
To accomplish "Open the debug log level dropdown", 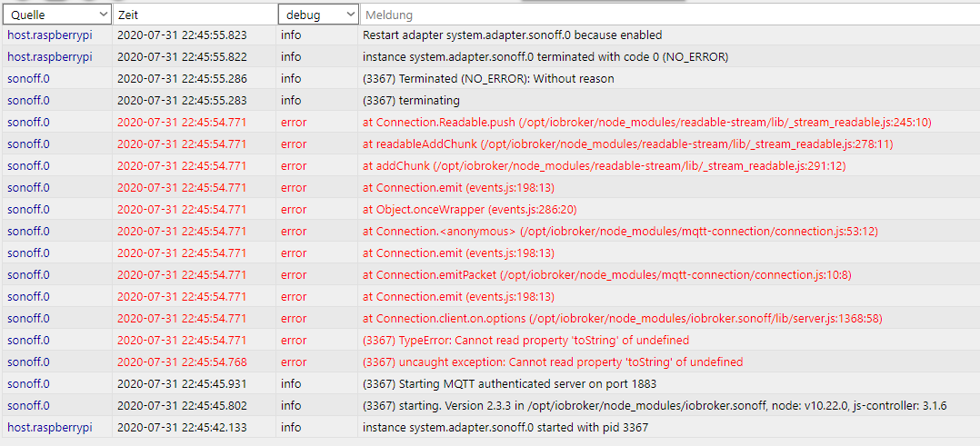I will pos(318,15).
